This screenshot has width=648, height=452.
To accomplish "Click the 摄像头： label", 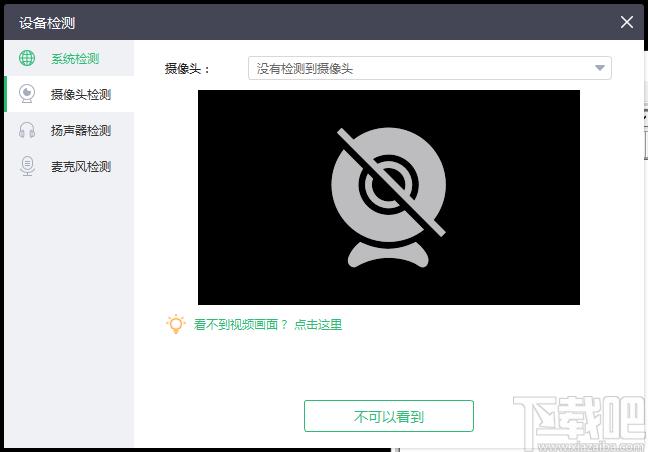I will pyautogui.click(x=187, y=69).
